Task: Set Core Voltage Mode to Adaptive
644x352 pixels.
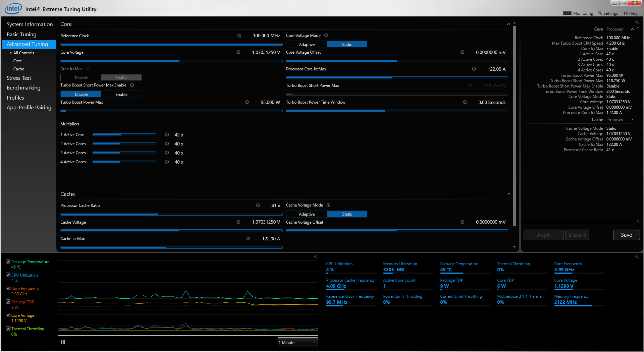Action: point(307,45)
